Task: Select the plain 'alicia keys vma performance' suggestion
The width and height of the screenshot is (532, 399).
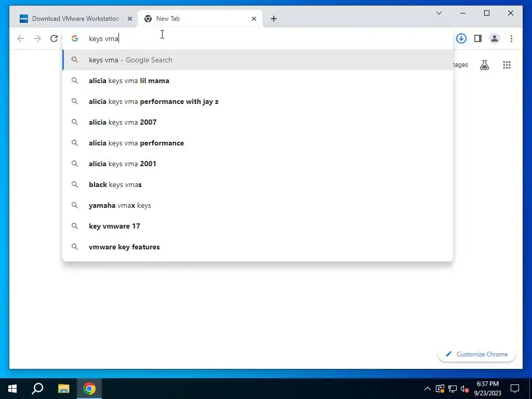Action: [x=258, y=143]
